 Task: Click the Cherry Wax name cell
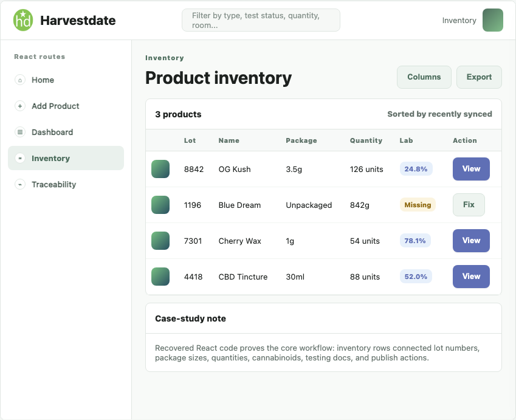point(239,241)
